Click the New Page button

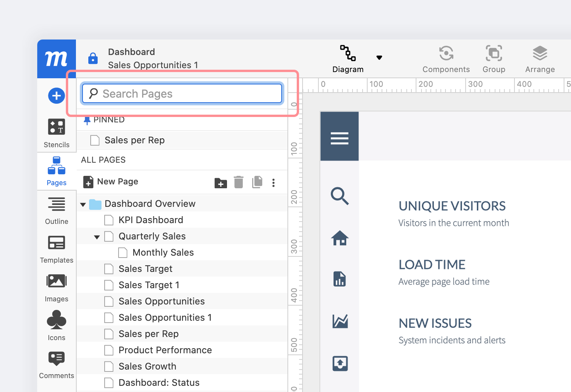111,182
